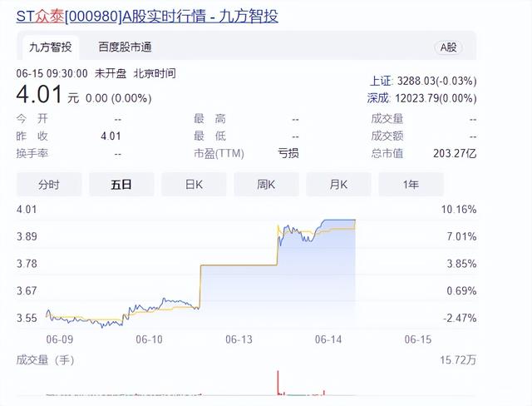The image size is (532, 406).
Task: Click the 亏损 value
Action: 288,153
